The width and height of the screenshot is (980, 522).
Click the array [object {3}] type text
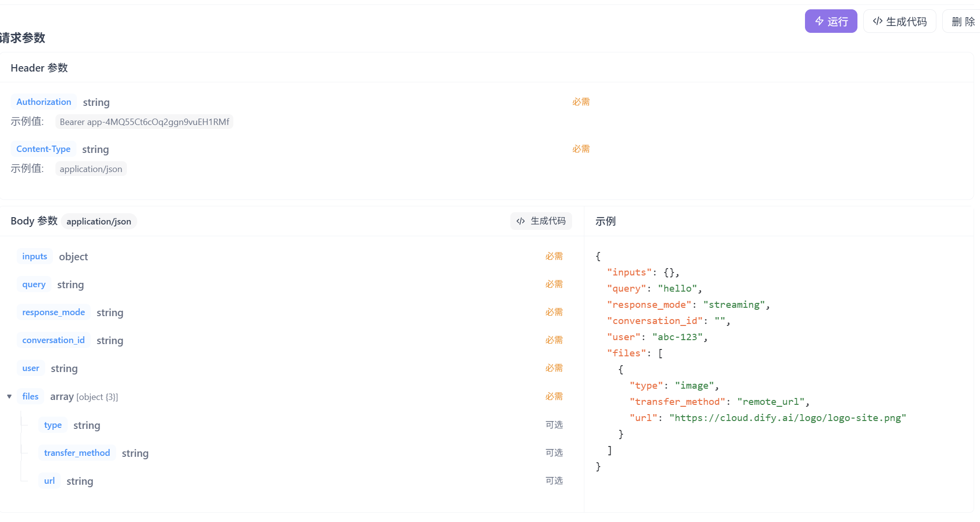pos(84,397)
